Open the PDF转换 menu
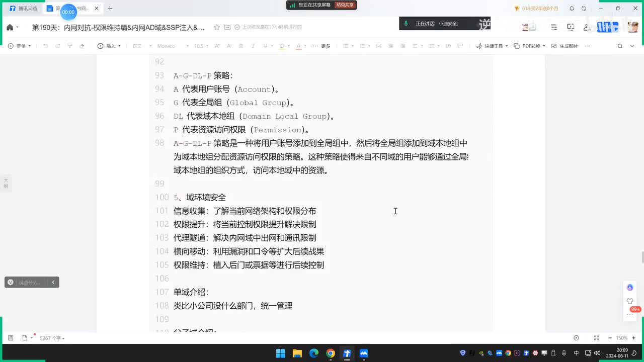Viewport: 644px width, 362px height. [x=530, y=46]
